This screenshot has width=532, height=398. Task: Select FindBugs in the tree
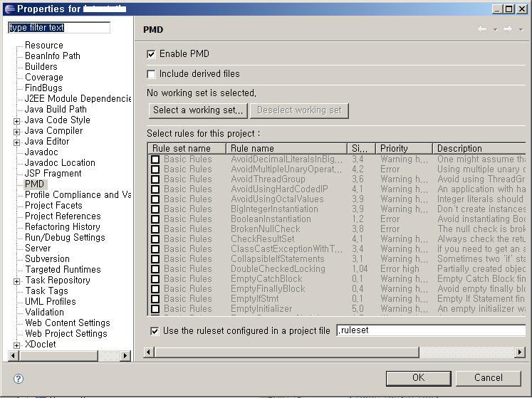43,88
